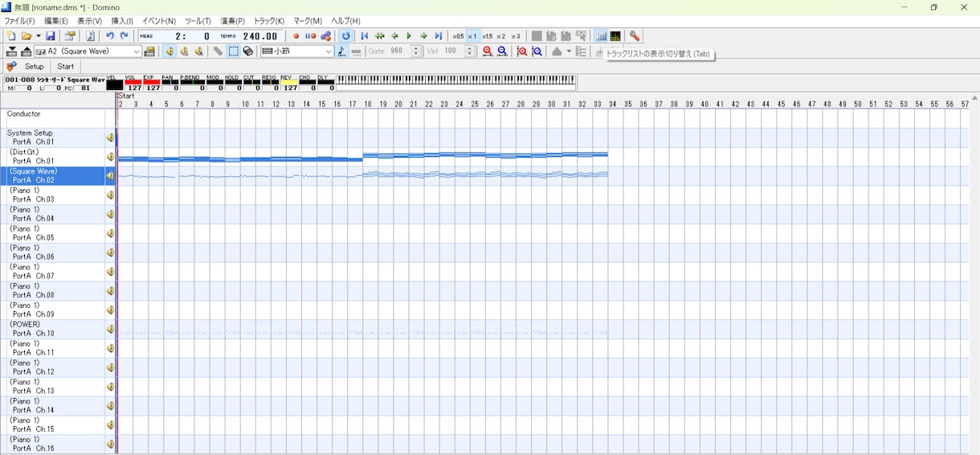Toggle mute speaker for (Piano 1) Ch.03 track
Viewport: 980px width, 455px height.
111,195
